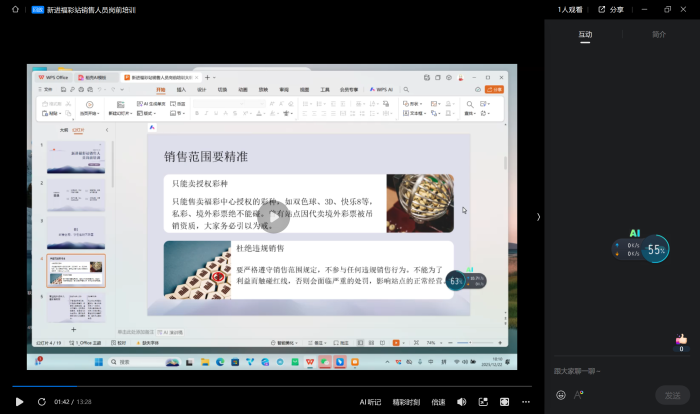
Task: Give a thumbs-up like
Action: point(681,339)
